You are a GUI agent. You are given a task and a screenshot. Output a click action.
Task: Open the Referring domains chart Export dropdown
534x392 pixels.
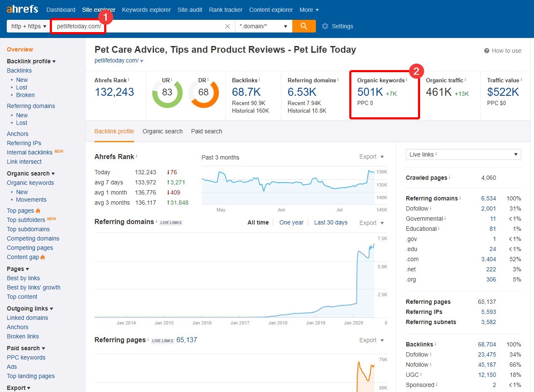tap(372, 223)
